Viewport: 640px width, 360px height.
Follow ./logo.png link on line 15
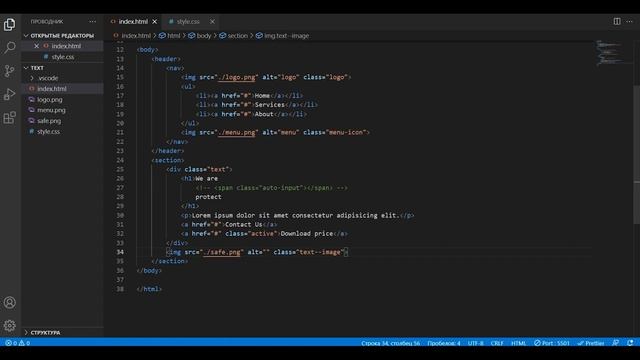pyautogui.click(x=237, y=77)
